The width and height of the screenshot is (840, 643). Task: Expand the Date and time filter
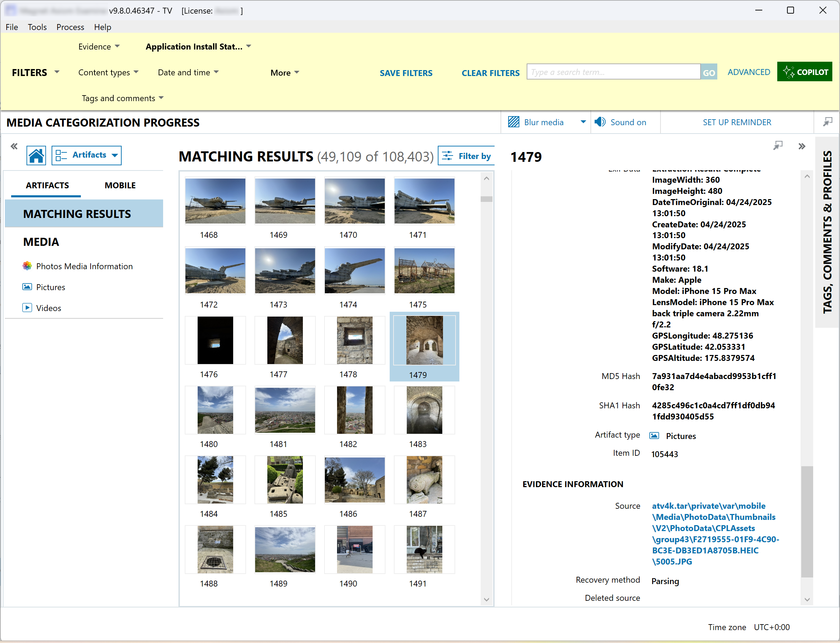click(188, 72)
